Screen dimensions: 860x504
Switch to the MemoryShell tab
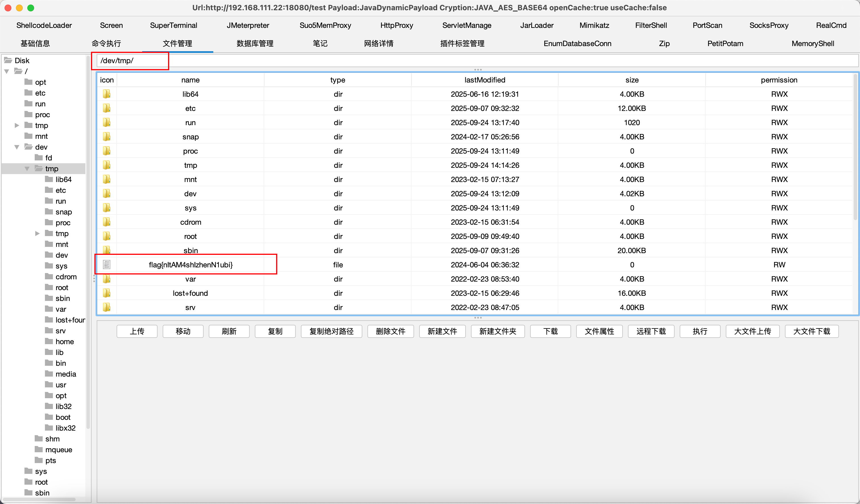pos(813,43)
